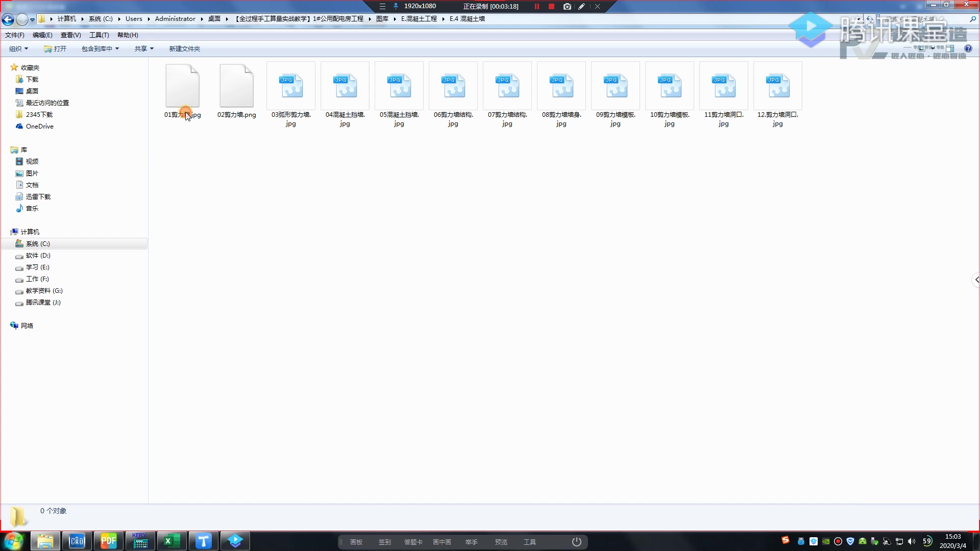Click the Excel icon in the taskbar
Screen dimensions: 980x551
(171, 541)
